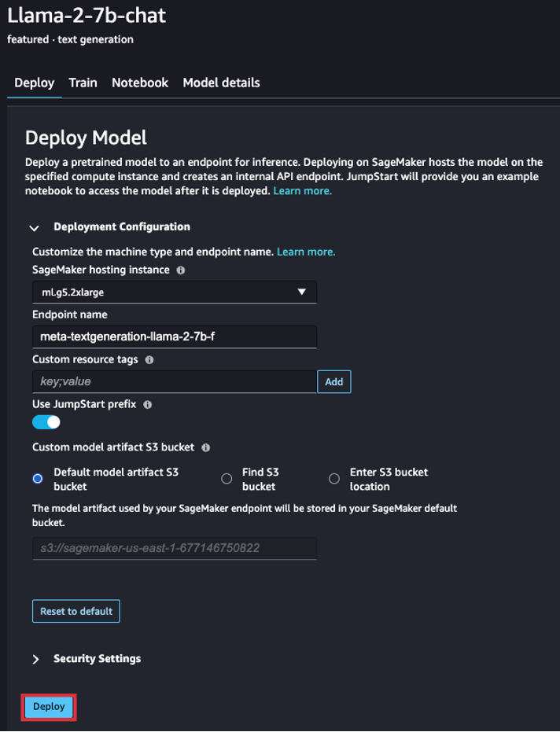Focus the Endpoint name field

[x=174, y=337]
